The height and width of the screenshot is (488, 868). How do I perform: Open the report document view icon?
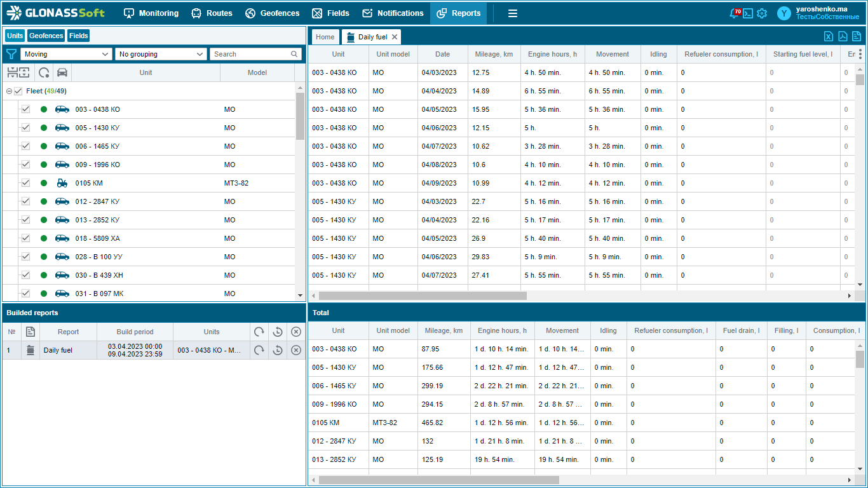click(x=857, y=36)
